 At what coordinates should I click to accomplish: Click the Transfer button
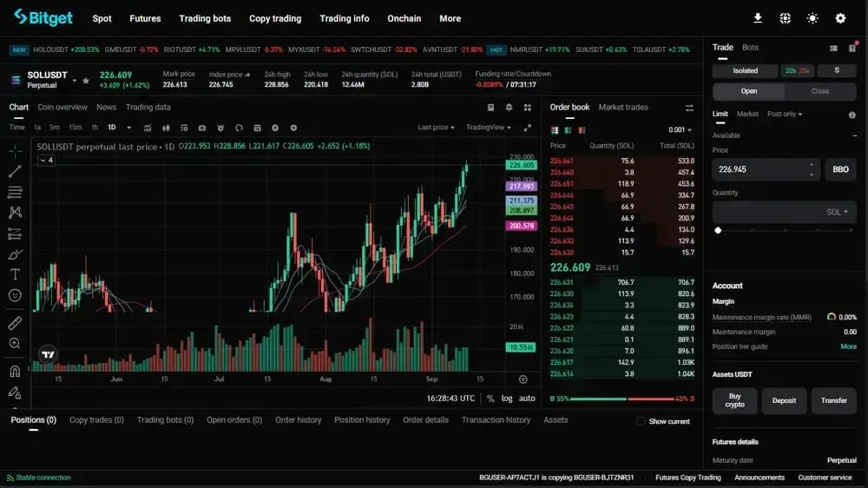coord(833,400)
